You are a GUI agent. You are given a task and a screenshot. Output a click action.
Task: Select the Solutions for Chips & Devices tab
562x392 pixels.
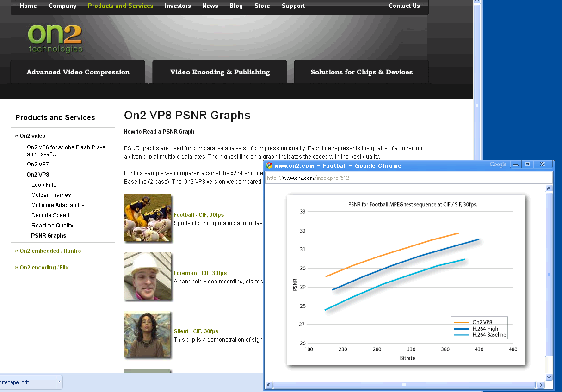(x=361, y=72)
